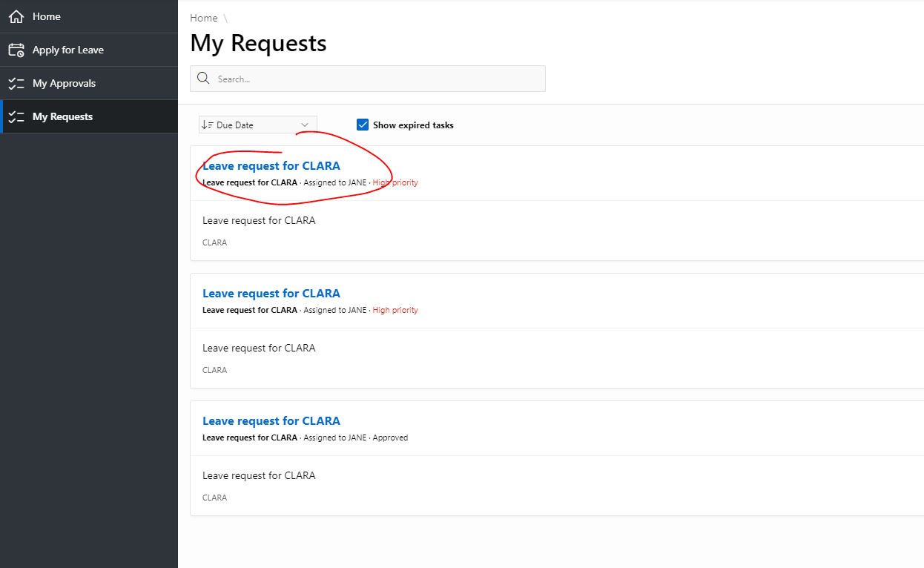Select My Requests sidebar text label

click(62, 117)
